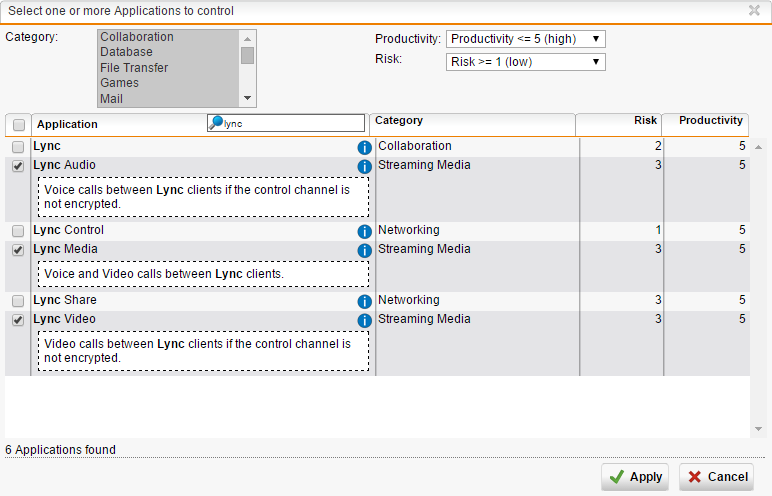Click Networking category cell of Lync Share
Viewport: 772px width, 496px height.
[409, 300]
